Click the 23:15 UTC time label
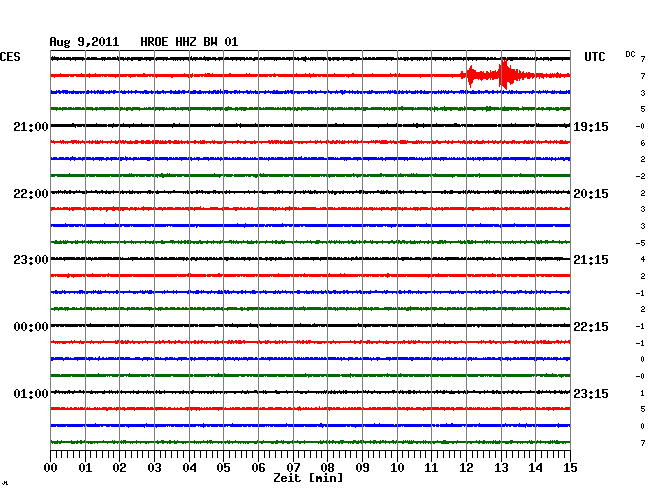The image size is (650, 494). (591, 393)
